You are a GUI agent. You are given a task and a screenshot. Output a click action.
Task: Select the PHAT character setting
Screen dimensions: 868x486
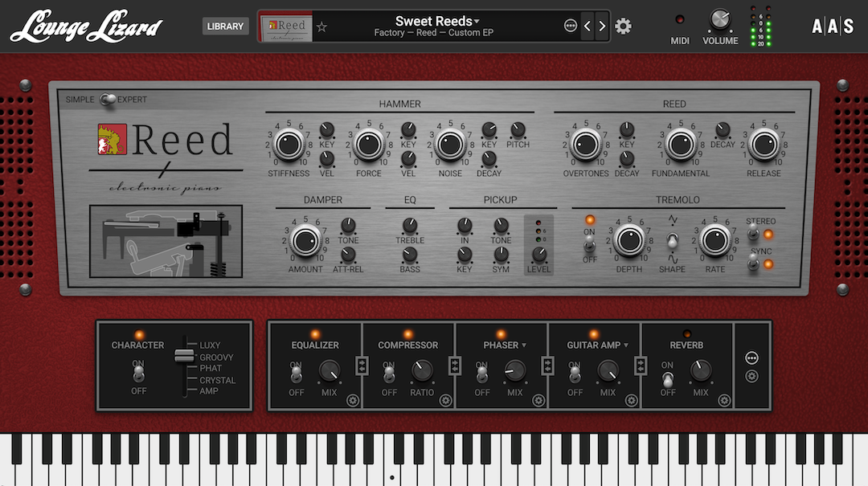click(211, 368)
